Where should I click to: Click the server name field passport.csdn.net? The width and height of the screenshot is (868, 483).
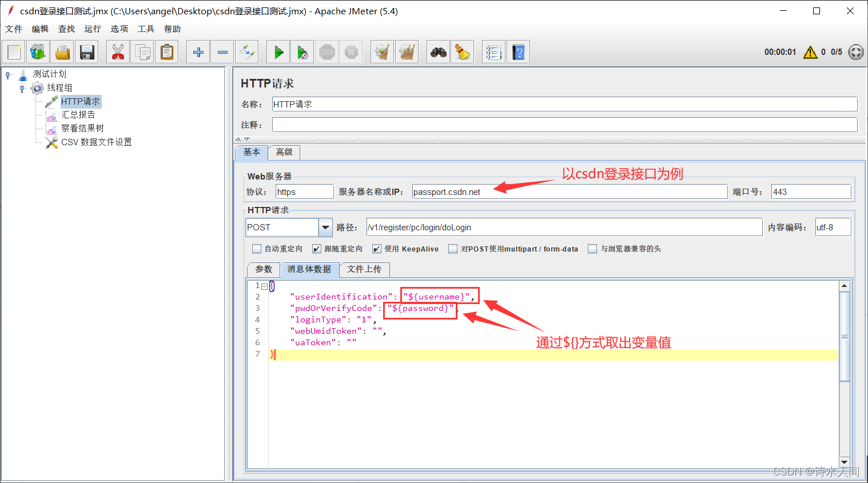pos(570,192)
